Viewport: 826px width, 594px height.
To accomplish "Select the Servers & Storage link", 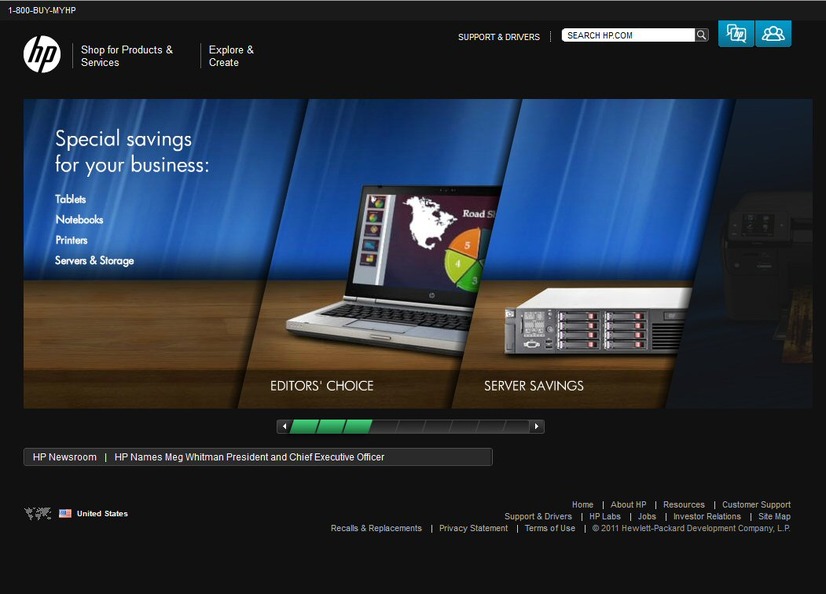I will tap(95, 261).
